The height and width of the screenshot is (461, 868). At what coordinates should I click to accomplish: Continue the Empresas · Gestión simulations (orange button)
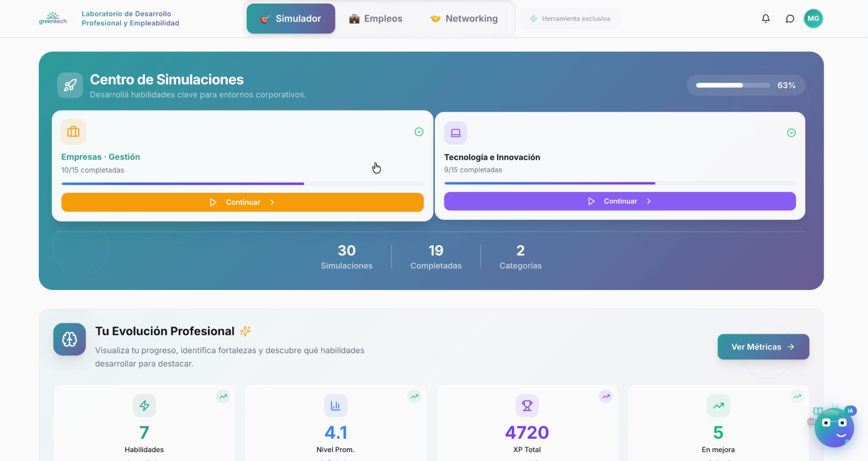pyautogui.click(x=242, y=202)
